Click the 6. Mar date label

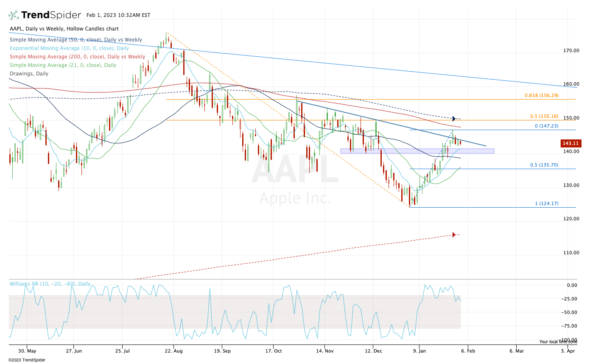[x=517, y=351]
